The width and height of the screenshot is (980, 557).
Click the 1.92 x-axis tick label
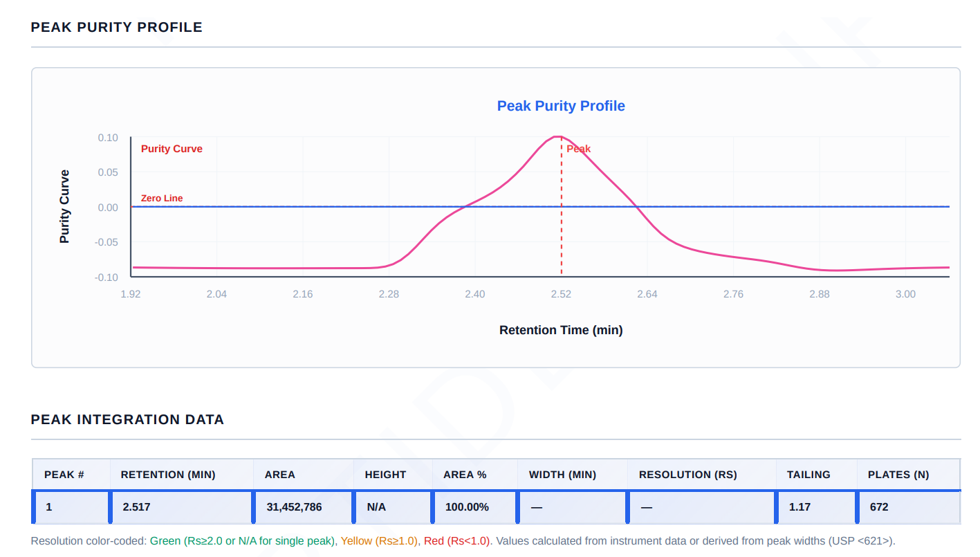(x=131, y=294)
